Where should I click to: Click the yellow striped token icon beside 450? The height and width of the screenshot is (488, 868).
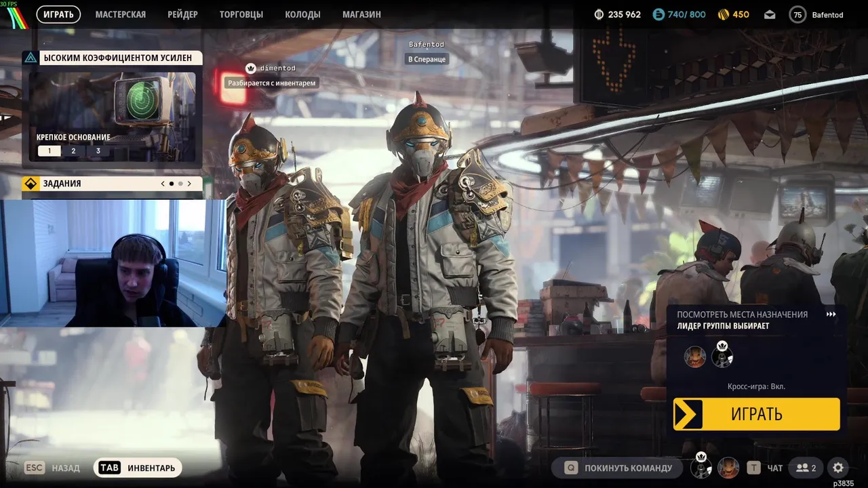pyautogui.click(x=724, y=14)
